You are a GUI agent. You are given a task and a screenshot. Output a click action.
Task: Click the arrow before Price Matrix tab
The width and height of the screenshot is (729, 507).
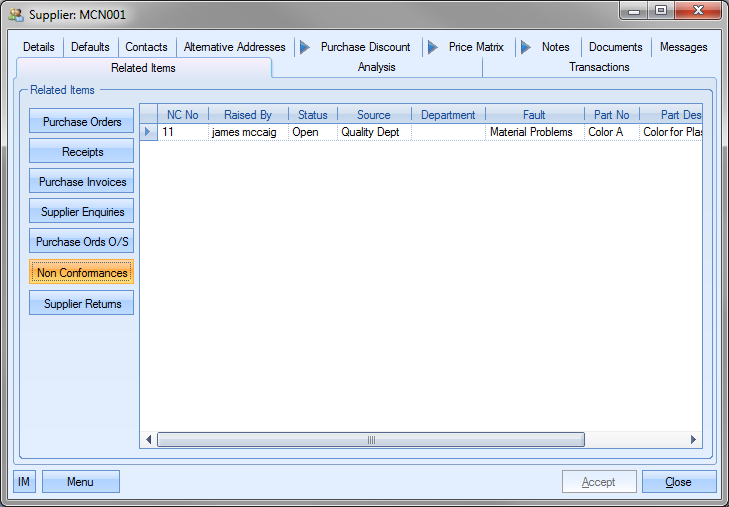point(431,47)
